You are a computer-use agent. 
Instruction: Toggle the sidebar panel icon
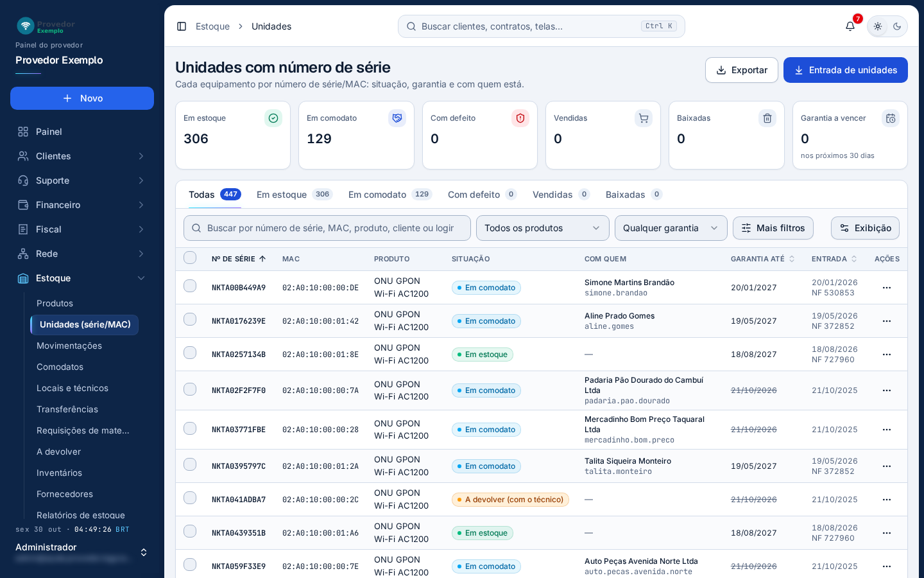click(x=182, y=26)
